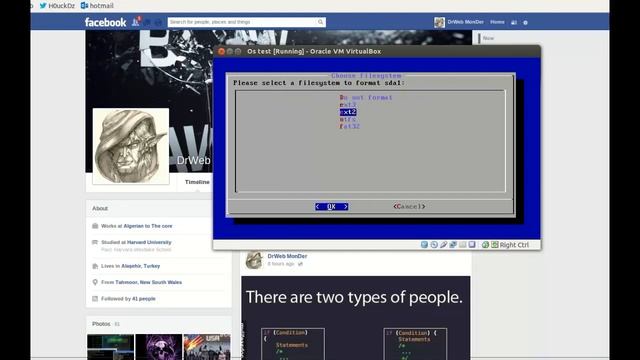Close the Os test VirtualBox window
This screenshot has height=360, width=640.
click(221, 51)
